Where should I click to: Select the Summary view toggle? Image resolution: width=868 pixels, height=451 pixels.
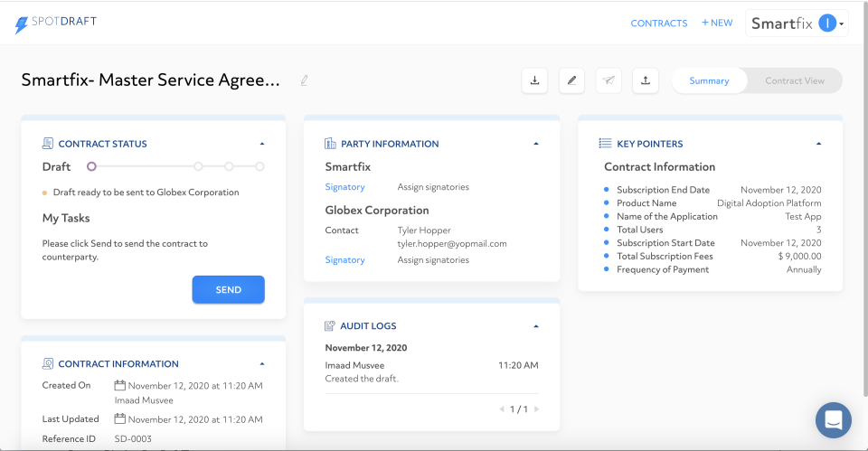(x=709, y=80)
